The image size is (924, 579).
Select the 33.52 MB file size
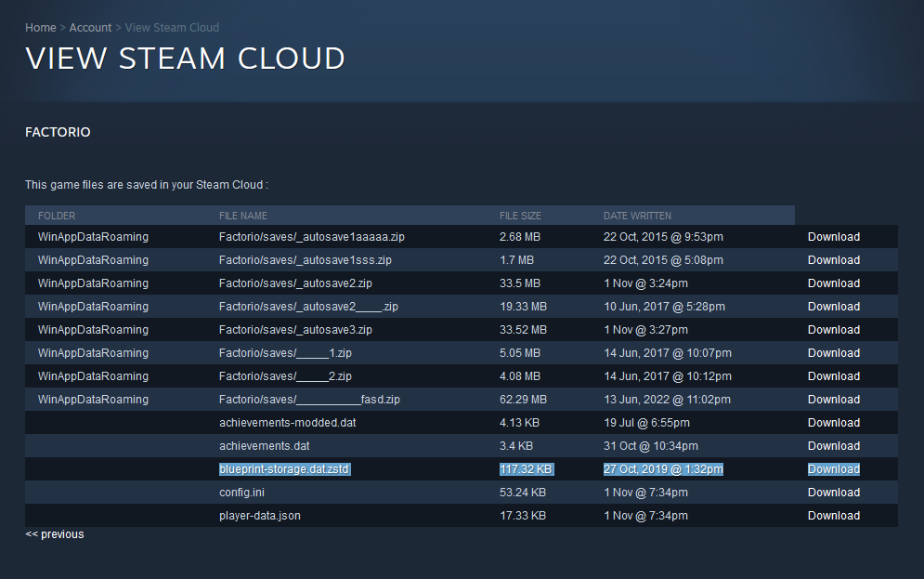tap(523, 330)
